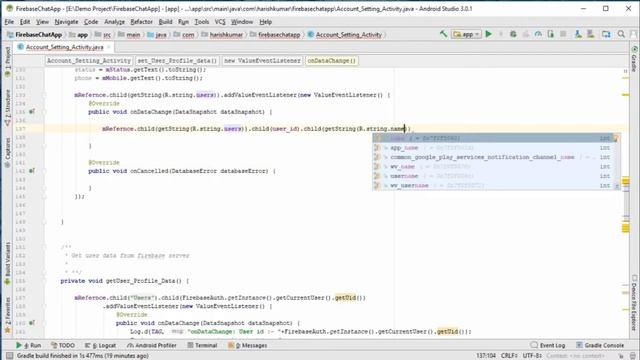The height and width of the screenshot is (360, 640).
Task: Open the Navigate menu
Action: [x=66, y=22]
